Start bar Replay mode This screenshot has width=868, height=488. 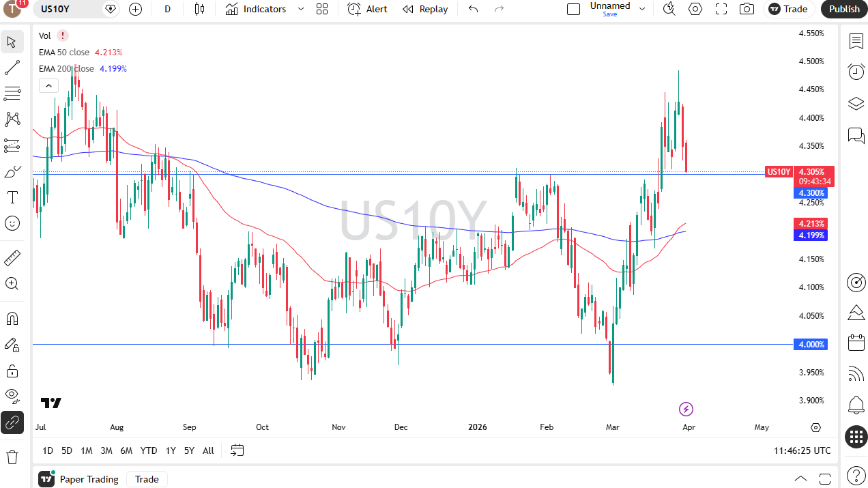click(x=425, y=9)
